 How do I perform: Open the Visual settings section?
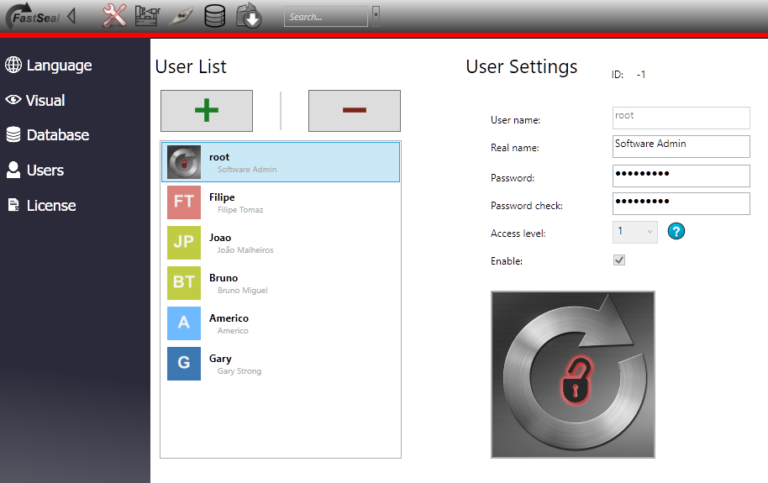[x=45, y=100]
